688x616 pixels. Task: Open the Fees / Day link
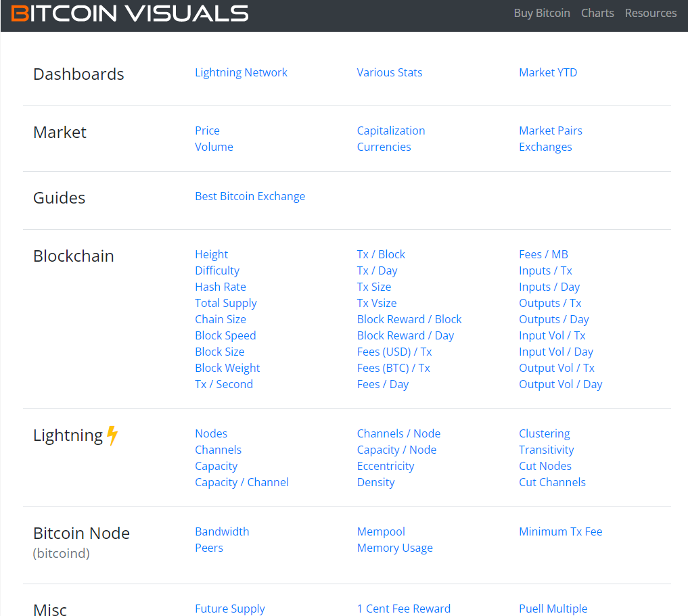click(x=383, y=385)
